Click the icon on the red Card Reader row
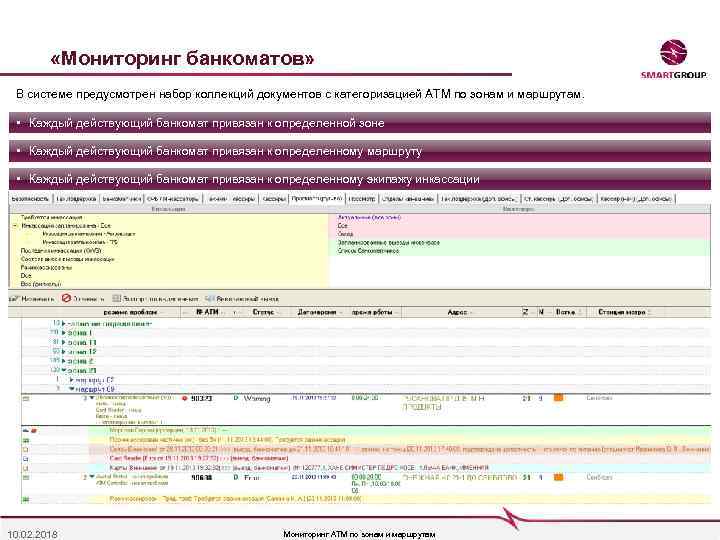 [x=26, y=459]
